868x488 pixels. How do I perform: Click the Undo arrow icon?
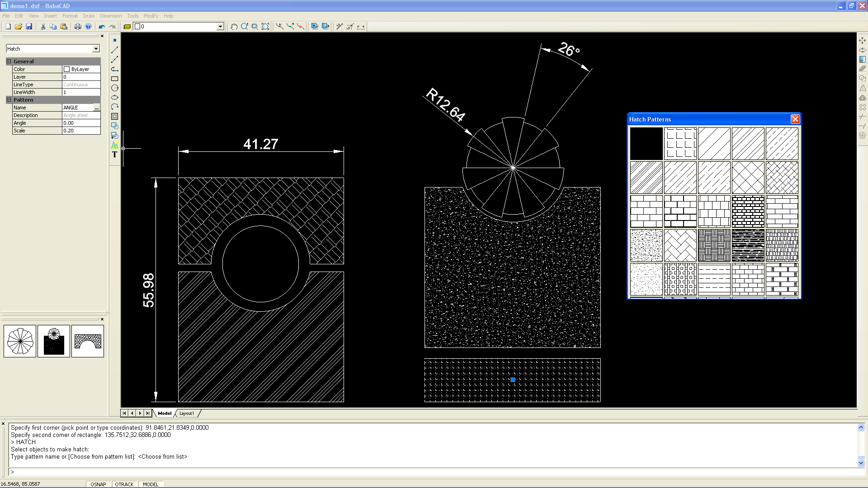click(102, 27)
